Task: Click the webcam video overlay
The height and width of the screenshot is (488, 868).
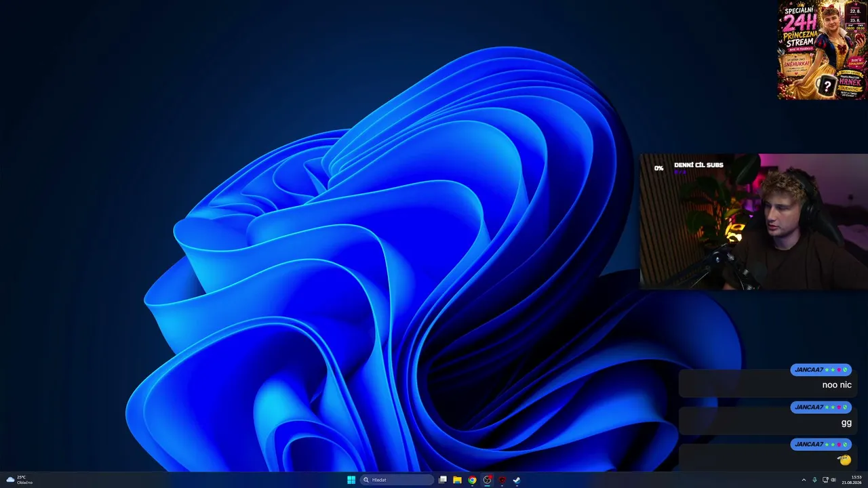Action: (753, 222)
